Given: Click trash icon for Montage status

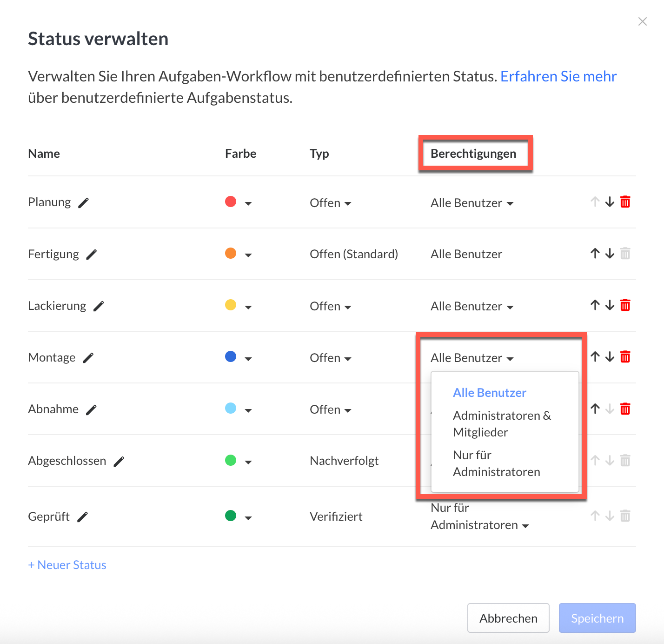Looking at the screenshot, I should pyautogui.click(x=625, y=357).
